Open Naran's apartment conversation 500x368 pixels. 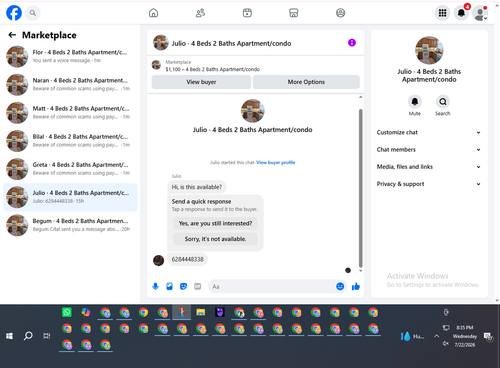click(x=70, y=84)
